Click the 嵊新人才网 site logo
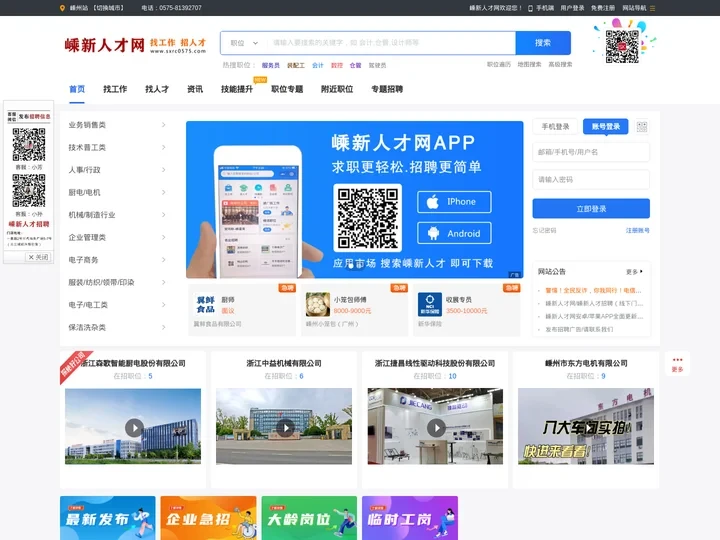This screenshot has width=720, height=540. pos(135,45)
